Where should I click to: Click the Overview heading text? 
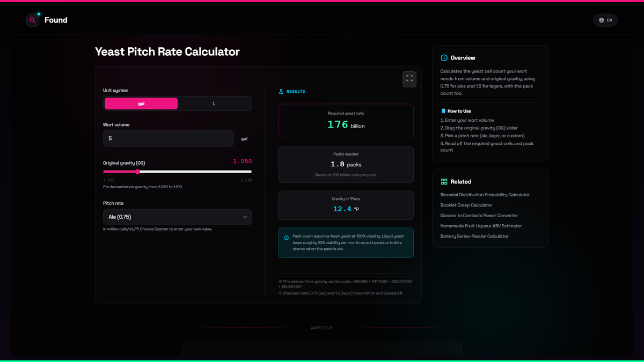click(x=463, y=58)
